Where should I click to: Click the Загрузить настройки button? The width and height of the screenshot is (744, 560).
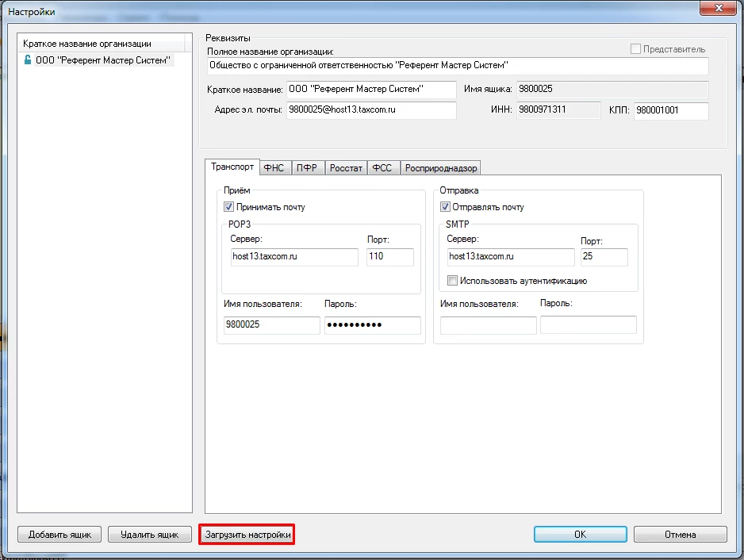coord(247,535)
